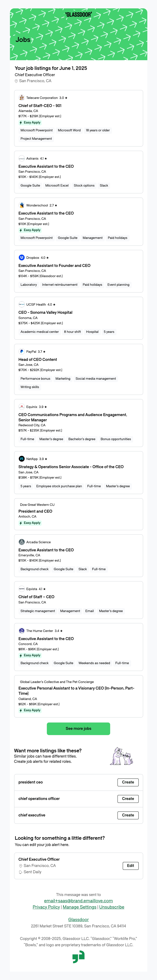Viewport: 157px width, 980px height.
Task: Edit the Chief Executive Officer job alert
Action: click(x=130, y=866)
